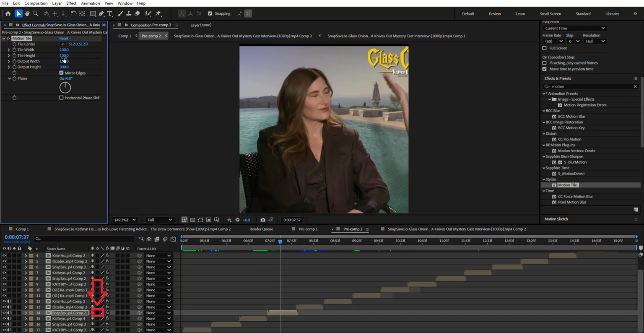Open the Comp 1 breadcrumb in viewer

point(125,36)
